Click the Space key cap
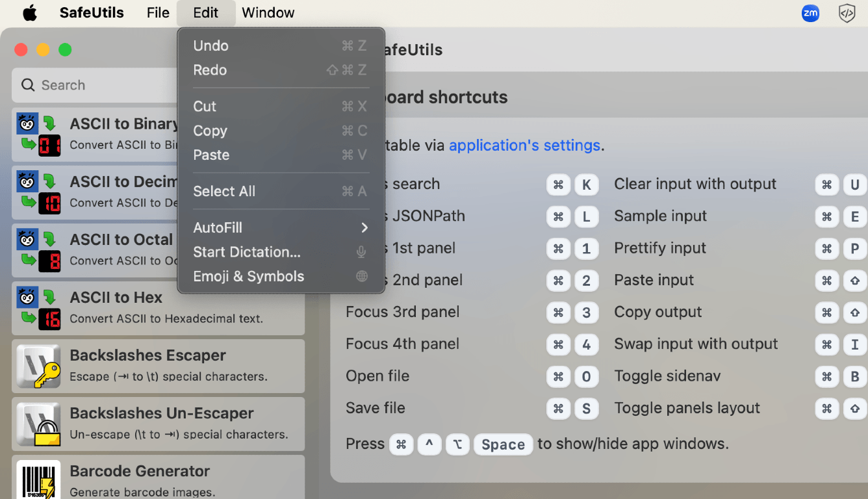 [503, 444]
